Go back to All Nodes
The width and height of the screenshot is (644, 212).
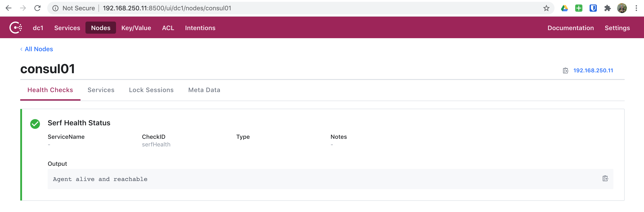[37, 49]
